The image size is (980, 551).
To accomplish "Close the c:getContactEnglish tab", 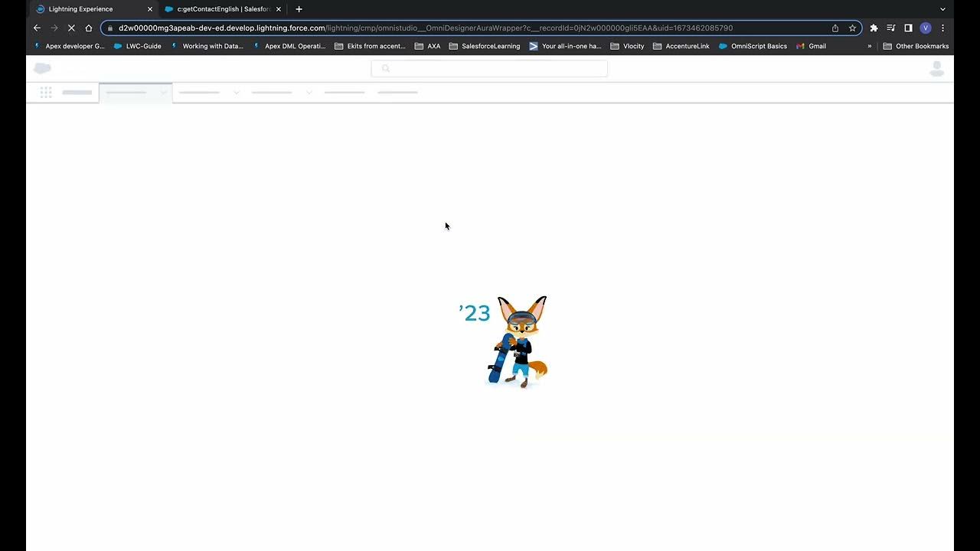I will point(279,9).
